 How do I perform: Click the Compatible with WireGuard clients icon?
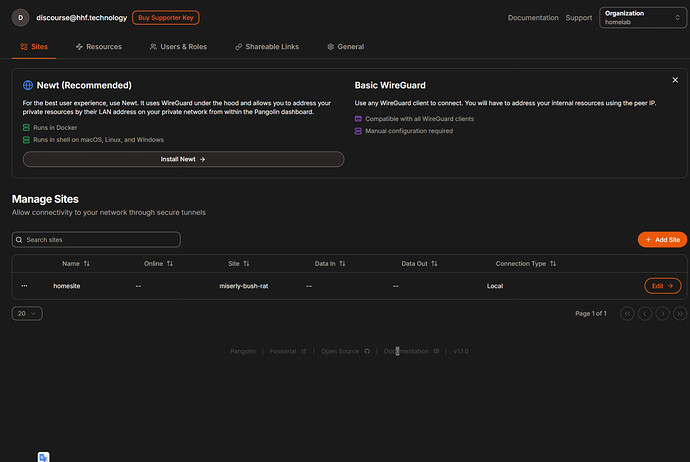tap(358, 119)
